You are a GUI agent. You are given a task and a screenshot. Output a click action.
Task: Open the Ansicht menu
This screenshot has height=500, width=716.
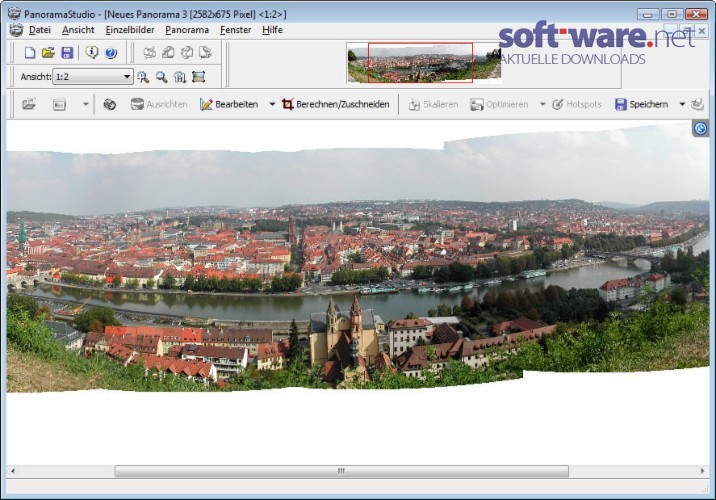coord(78,30)
